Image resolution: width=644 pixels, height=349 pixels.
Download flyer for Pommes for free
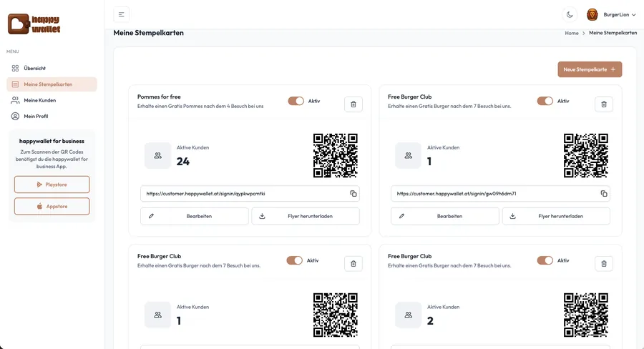tap(306, 216)
